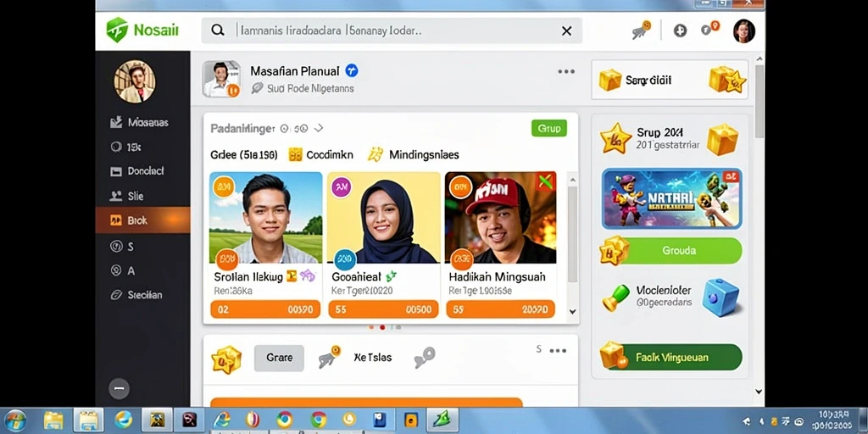Viewport: 868px width, 434px height.
Task: Click the Sud Rode Nigetanns link
Action: point(303,88)
